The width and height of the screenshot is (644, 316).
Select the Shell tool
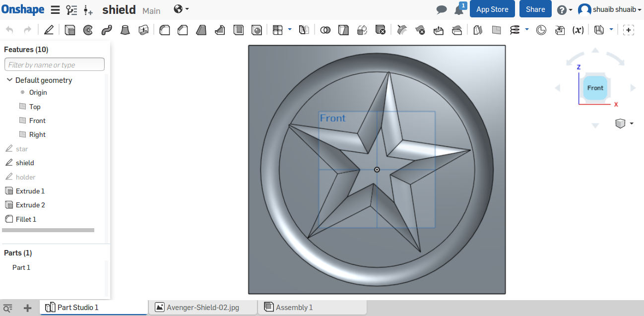point(239,30)
